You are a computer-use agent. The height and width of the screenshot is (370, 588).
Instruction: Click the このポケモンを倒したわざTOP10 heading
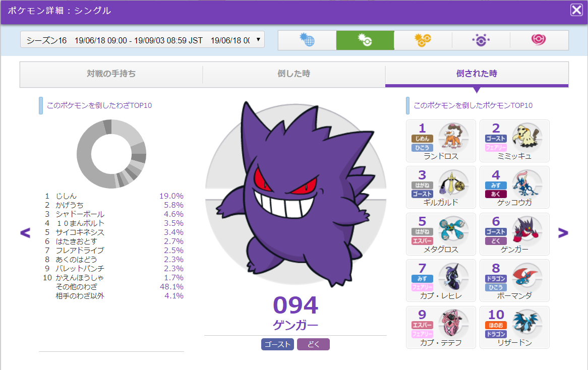tap(99, 105)
